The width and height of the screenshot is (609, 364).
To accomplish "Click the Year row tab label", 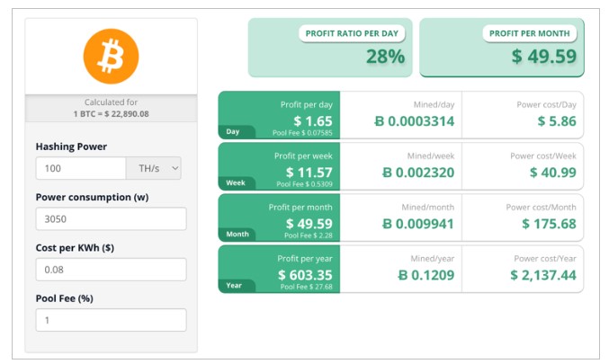I will (234, 285).
